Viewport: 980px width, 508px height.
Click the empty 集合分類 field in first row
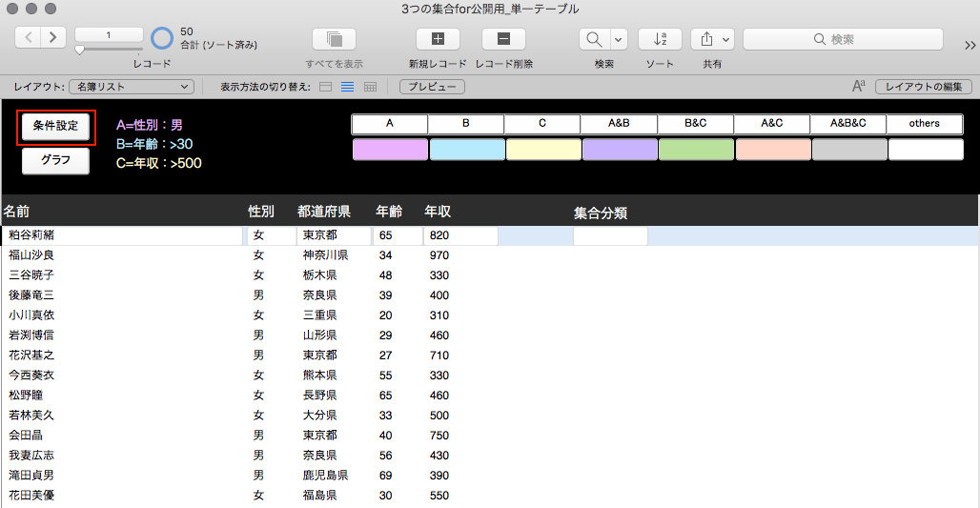pos(611,236)
